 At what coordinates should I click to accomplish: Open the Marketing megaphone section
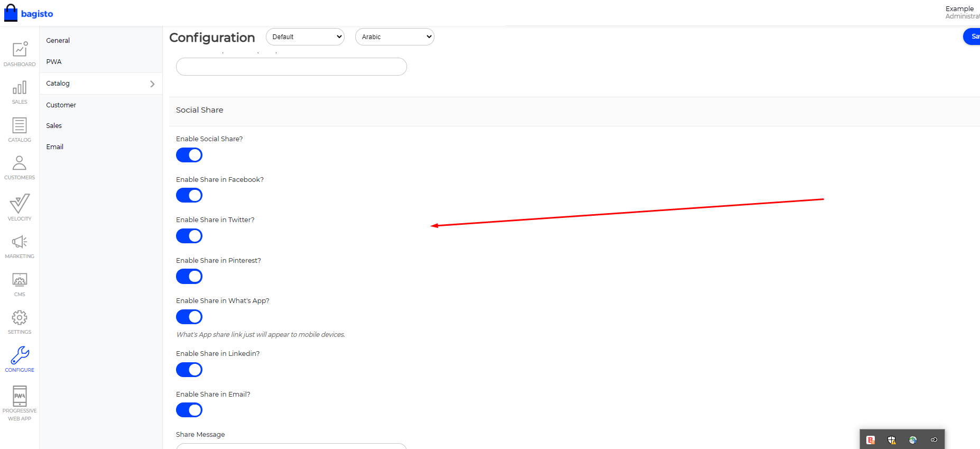[x=20, y=246]
